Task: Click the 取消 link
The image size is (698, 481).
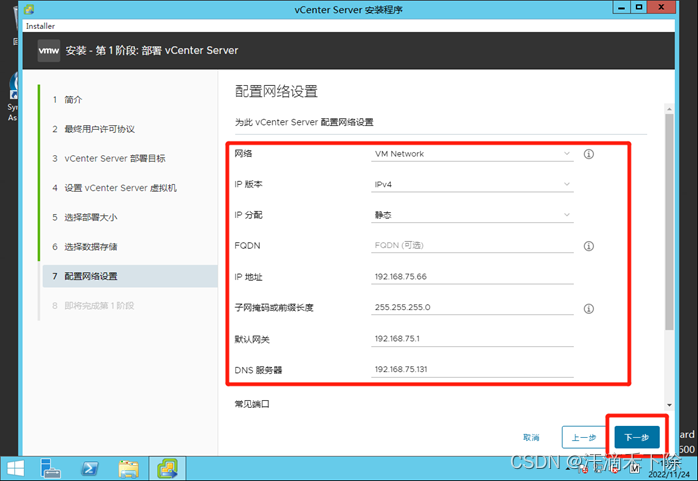Action: 531,437
